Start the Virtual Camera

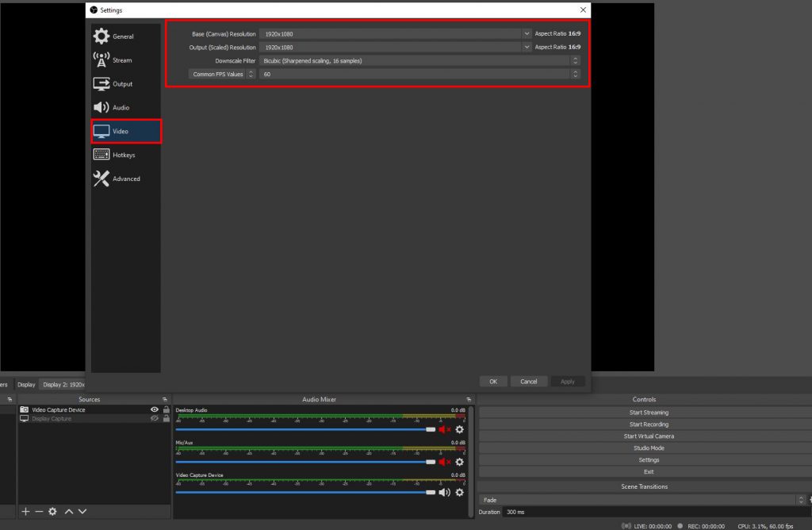pyautogui.click(x=649, y=436)
